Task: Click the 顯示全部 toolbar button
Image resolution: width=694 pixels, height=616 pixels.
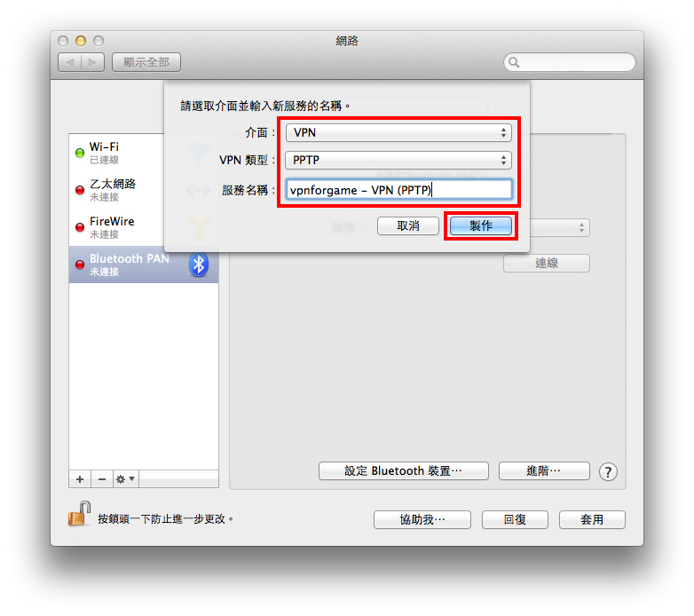Action: coord(146,62)
